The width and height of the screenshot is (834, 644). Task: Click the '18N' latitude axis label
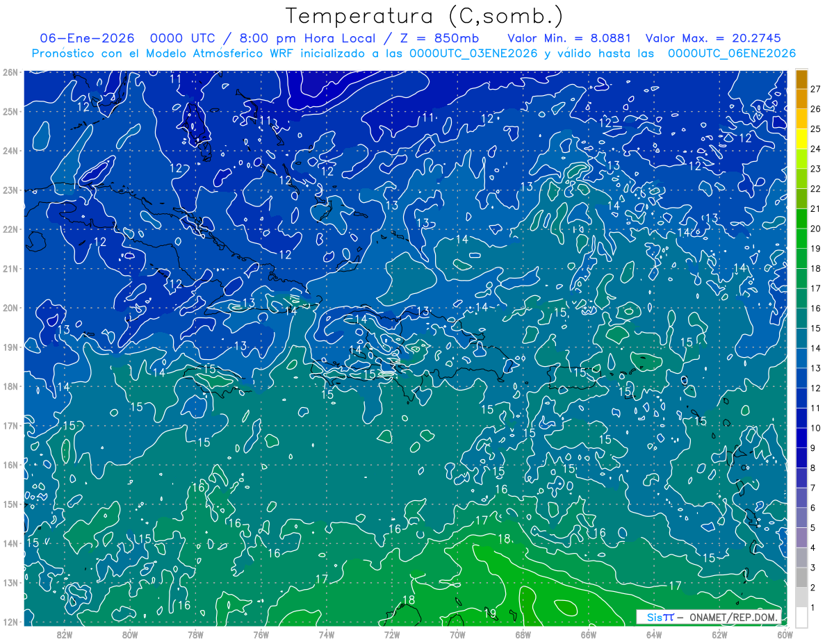pyautogui.click(x=10, y=386)
